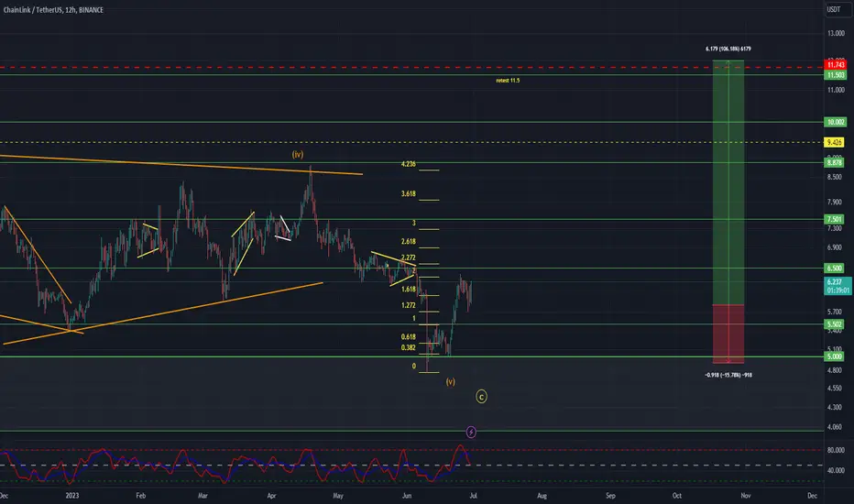The image size is (854, 504).
Task: Select the 11.503 green price label
Action: [836, 75]
